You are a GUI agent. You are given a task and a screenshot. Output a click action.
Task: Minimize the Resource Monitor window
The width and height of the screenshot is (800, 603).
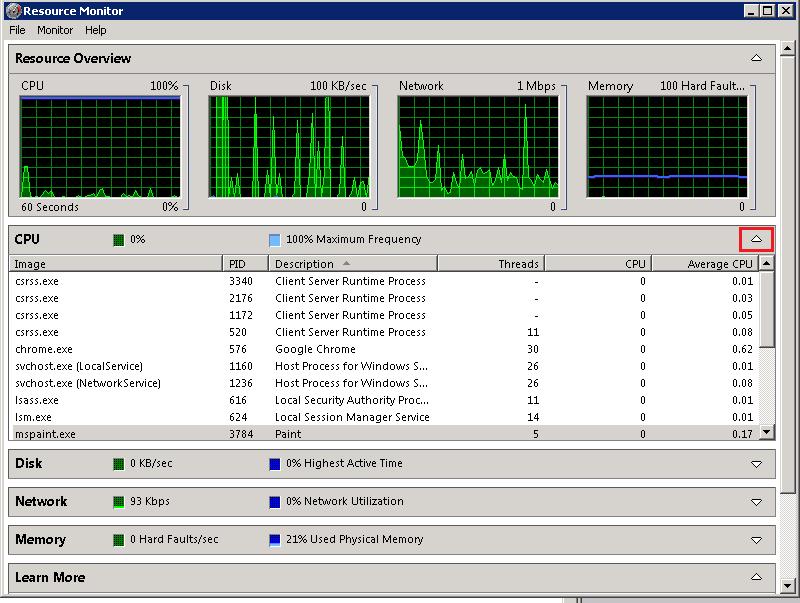(x=750, y=11)
